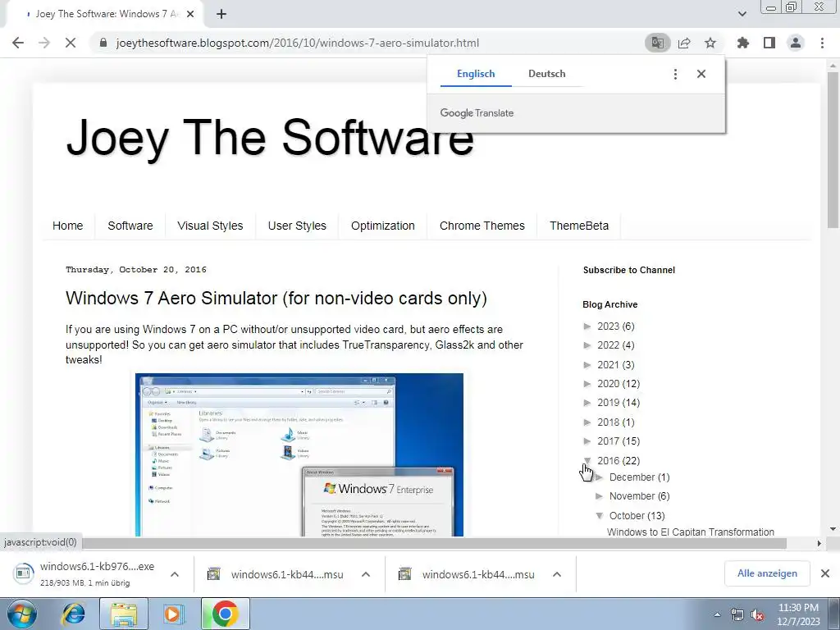The width and height of the screenshot is (840, 630).
Task: Open the December archive link
Action: (x=632, y=477)
